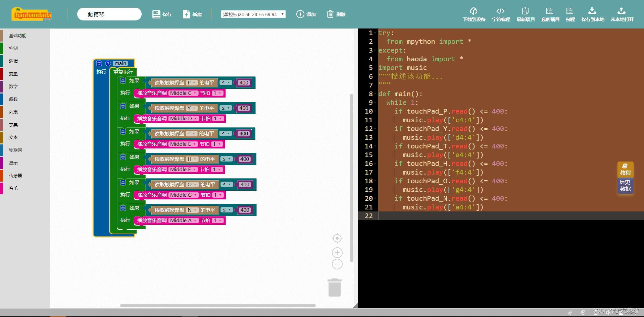Image resolution: width=644 pixels, height=317 pixels.
Task: Open Middle D note dropdown
Action: (183, 119)
